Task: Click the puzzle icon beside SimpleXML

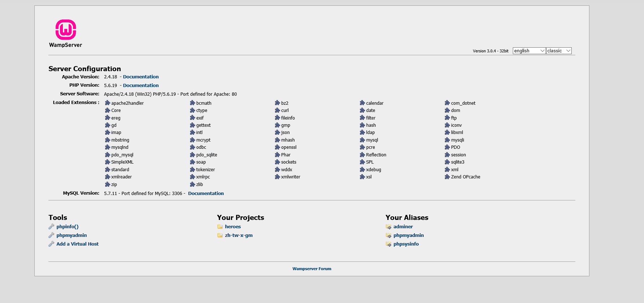Action: [x=107, y=162]
